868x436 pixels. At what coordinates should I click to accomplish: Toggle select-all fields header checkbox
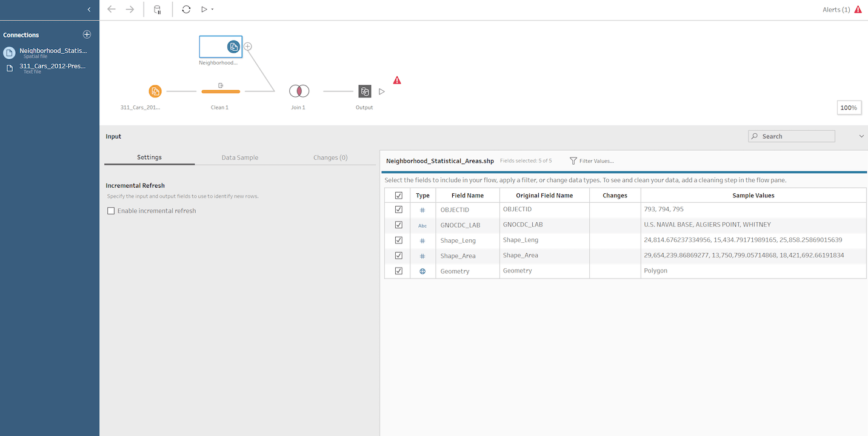coord(398,196)
